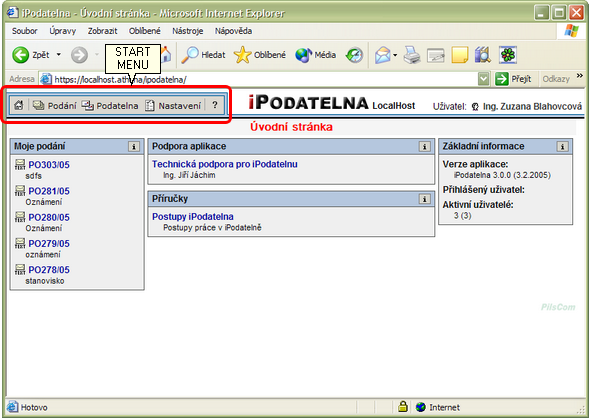Go back with the Zpět button
Image resolution: width=589 pixels, height=418 pixels.
coord(31,55)
